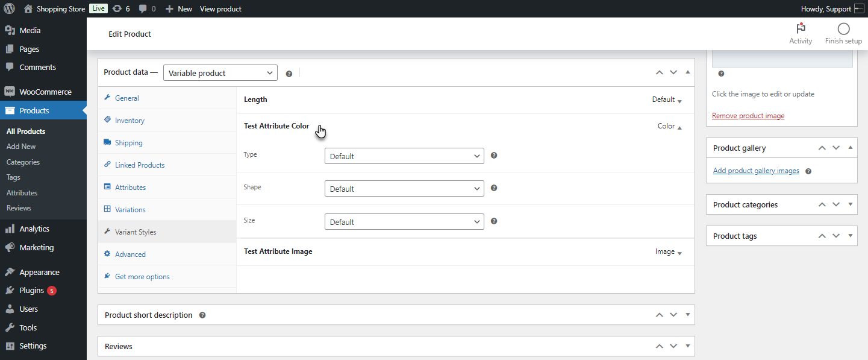Image resolution: width=868 pixels, height=360 pixels.
Task: Click help icon beside product type select
Action: [x=289, y=74]
